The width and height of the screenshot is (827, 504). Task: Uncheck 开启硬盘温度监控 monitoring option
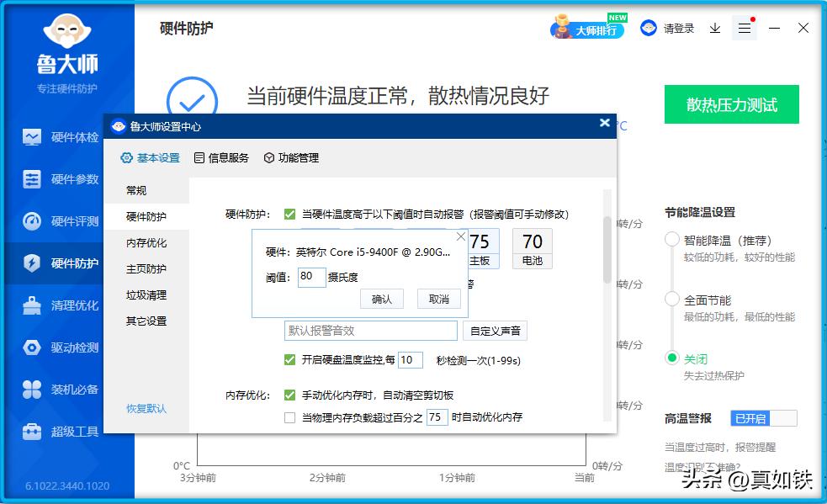(x=289, y=360)
